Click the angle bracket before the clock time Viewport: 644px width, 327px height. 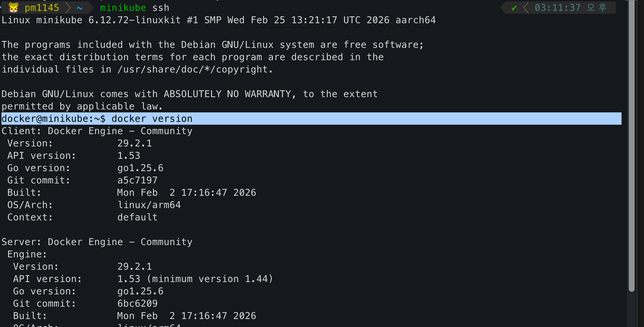[x=526, y=8]
